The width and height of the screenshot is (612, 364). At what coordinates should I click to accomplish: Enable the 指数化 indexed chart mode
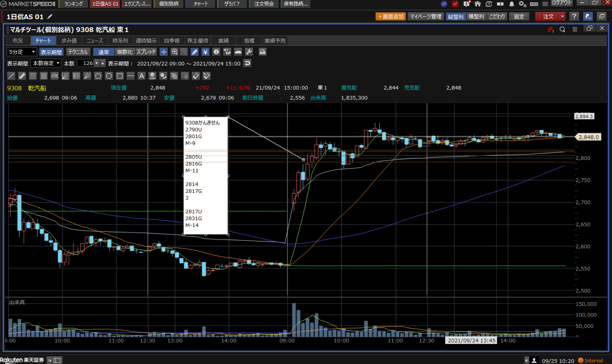[x=124, y=52]
